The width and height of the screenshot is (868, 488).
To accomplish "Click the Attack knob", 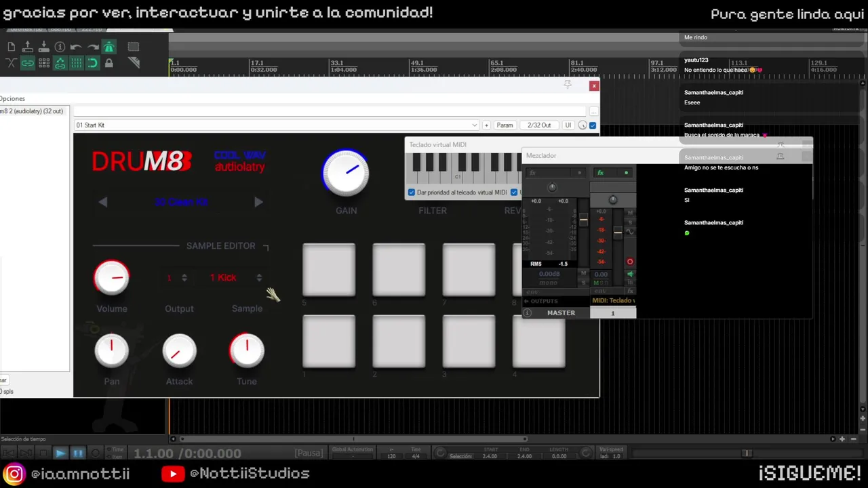I will [179, 350].
